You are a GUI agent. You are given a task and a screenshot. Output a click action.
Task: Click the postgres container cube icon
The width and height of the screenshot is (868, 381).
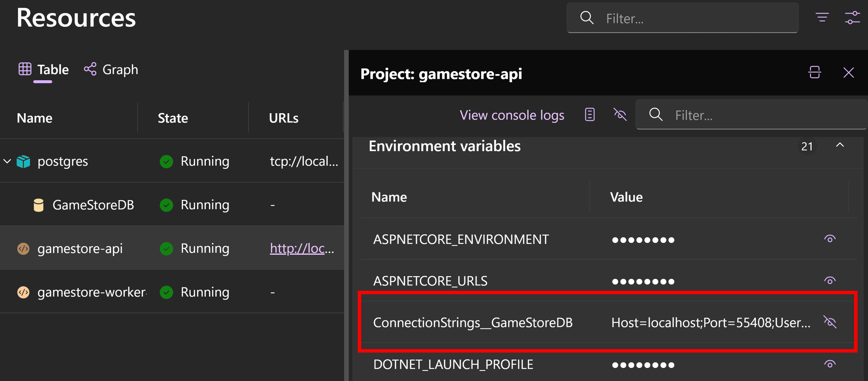pos(24,161)
